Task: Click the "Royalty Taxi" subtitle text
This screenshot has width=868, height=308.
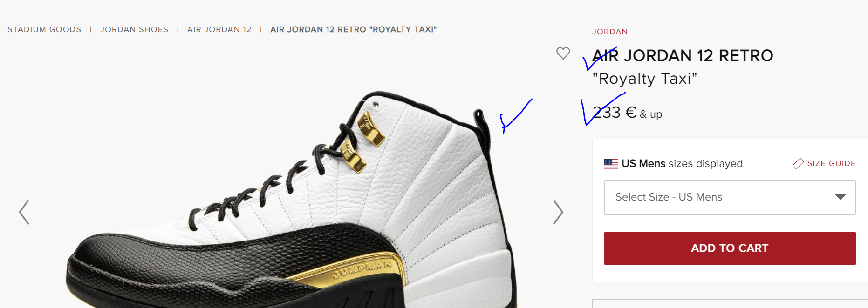Action: coord(645,79)
